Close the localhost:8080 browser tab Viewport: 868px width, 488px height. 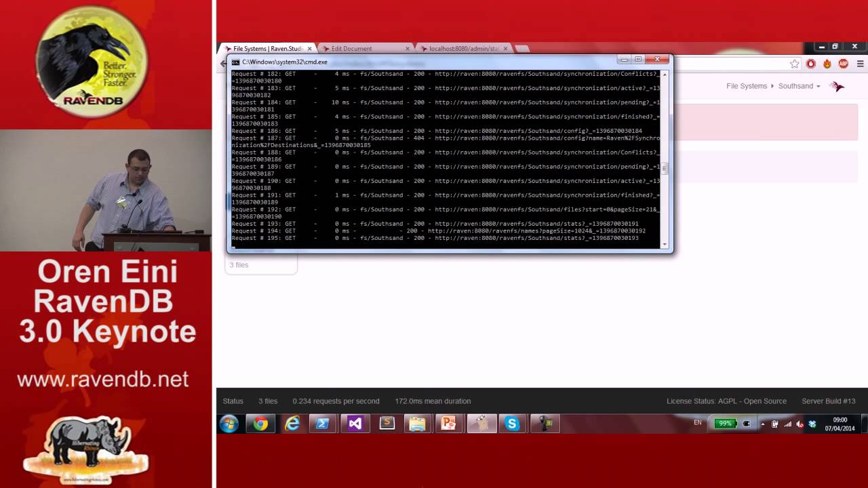click(x=505, y=49)
